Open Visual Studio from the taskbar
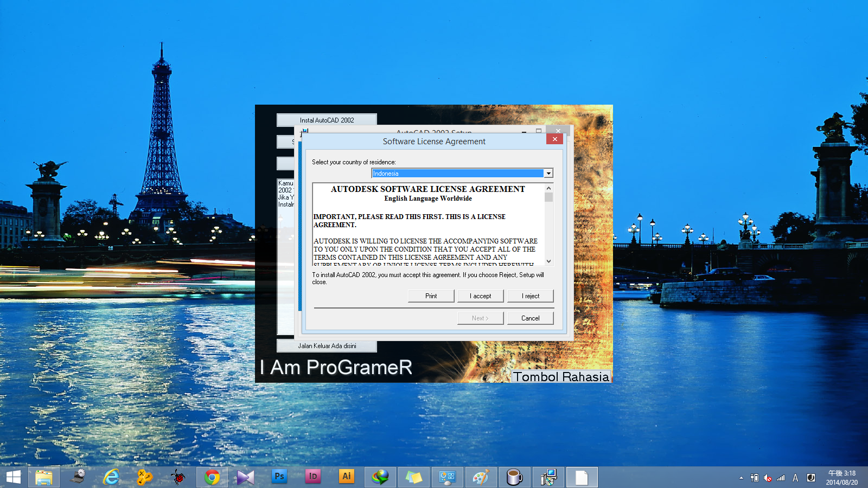Viewport: 868px width, 488px height. 245,477
